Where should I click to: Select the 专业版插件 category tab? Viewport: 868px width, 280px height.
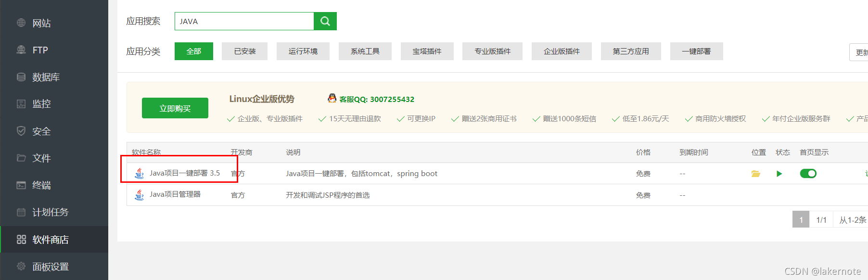click(x=492, y=51)
